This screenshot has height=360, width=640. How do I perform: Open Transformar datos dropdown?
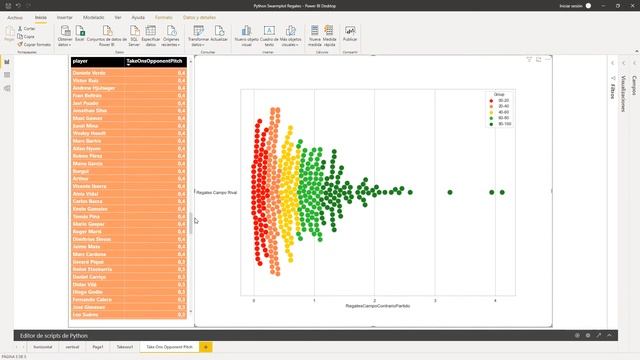198,36
